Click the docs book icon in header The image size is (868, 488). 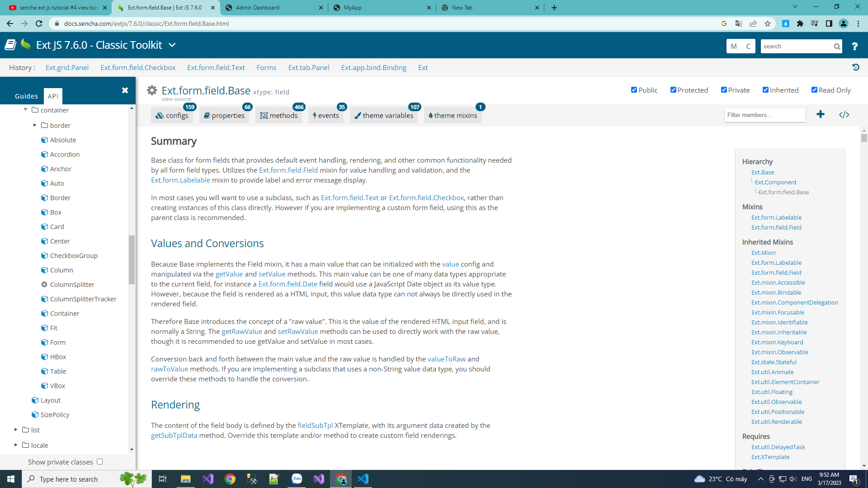point(10,45)
